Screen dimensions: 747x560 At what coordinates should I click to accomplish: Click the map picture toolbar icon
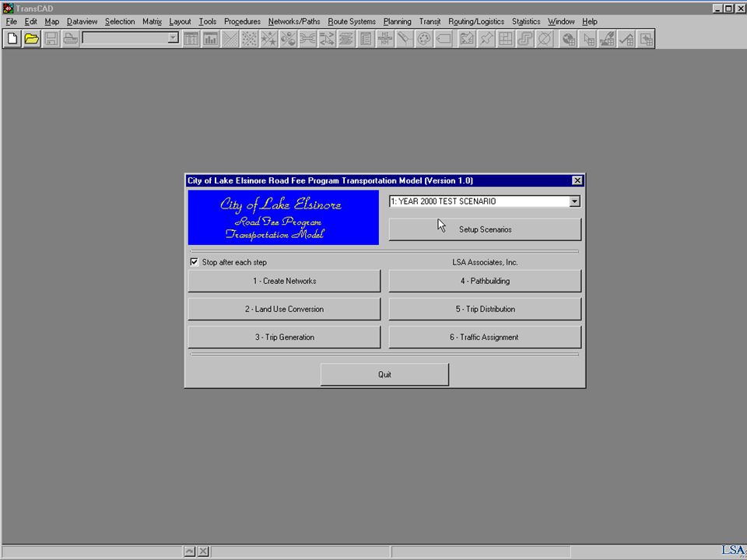pos(467,39)
